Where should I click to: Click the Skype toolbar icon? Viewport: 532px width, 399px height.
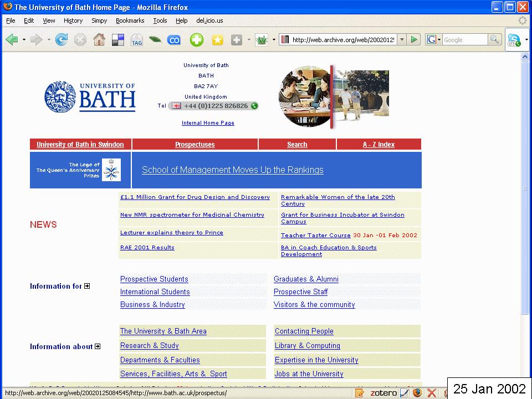point(514,40)
